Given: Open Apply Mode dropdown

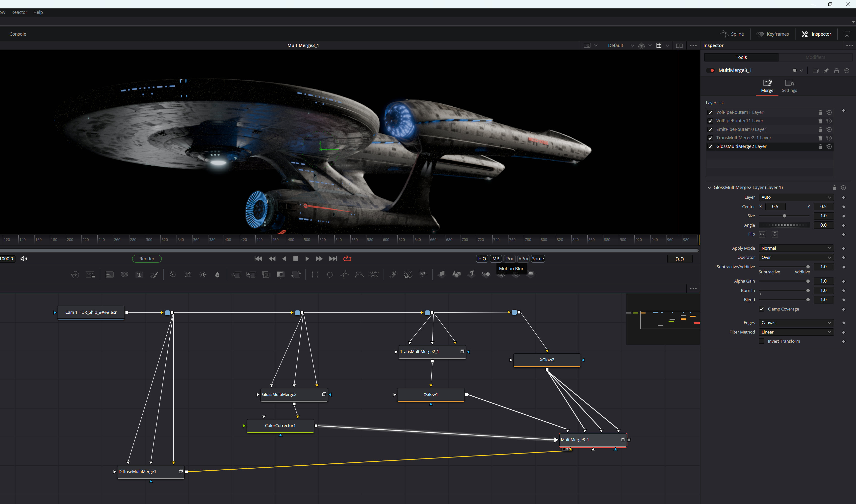Looking at the screenshot, I should [796, 248].
